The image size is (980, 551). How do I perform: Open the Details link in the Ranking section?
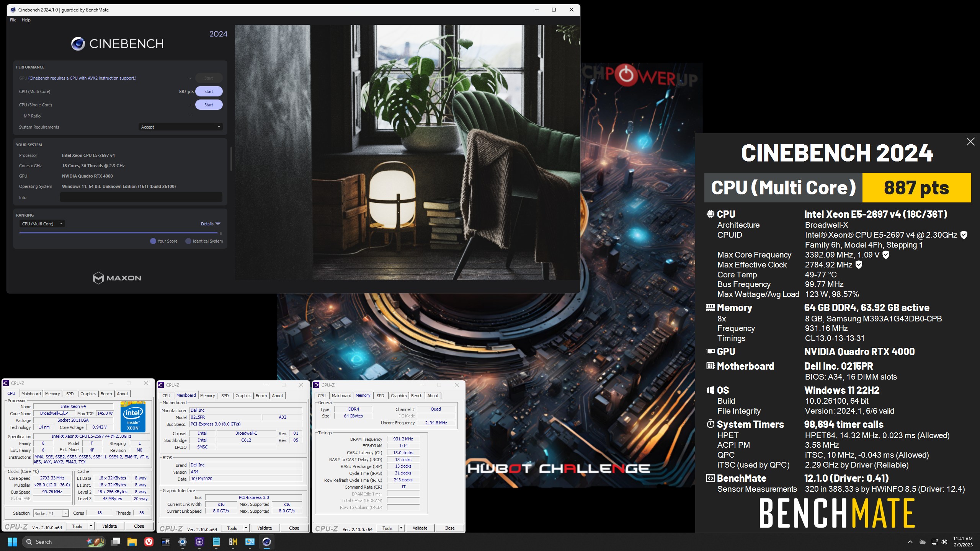[x=207, y=224]
